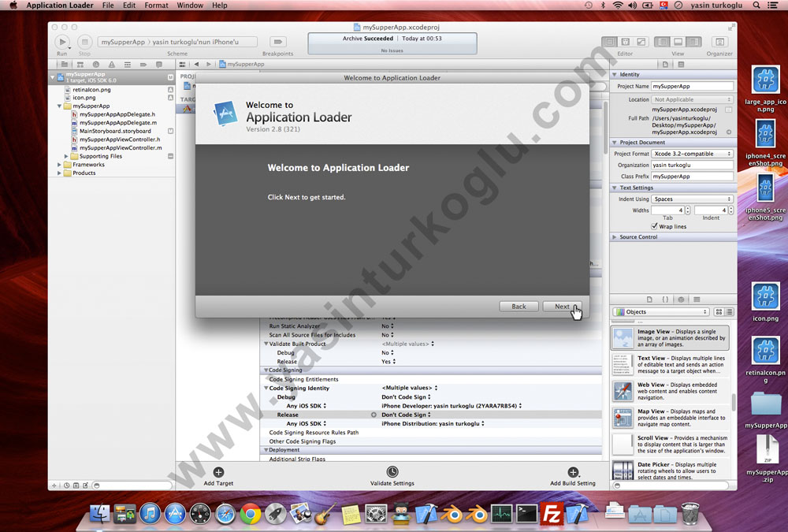The height and width of the screenshot is (532, 788).
Task: Toggle the Utilities pane view button
Action: (693, 42)
